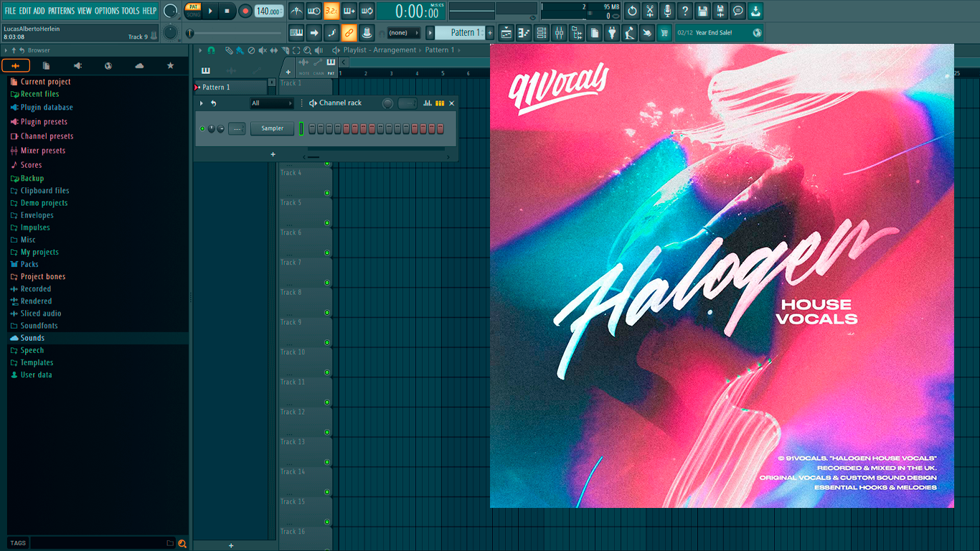
Task: Open the channel rack All filter dropdown
Action: (272, 103)
